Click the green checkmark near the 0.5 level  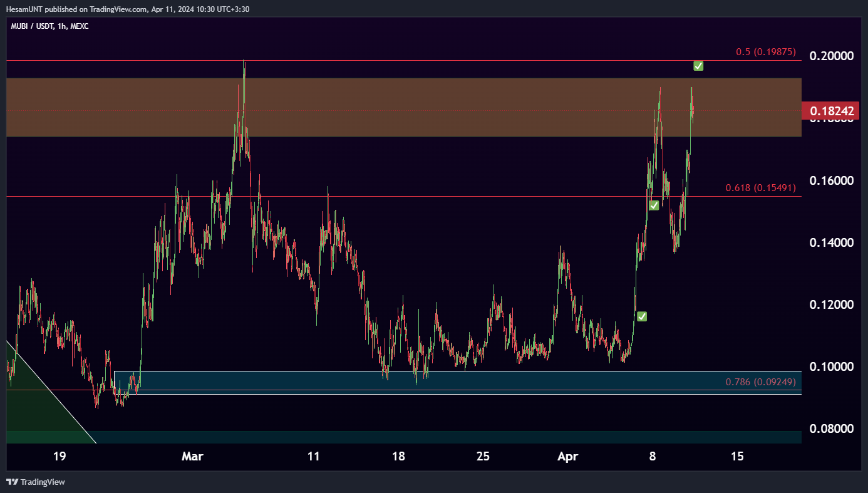click(698, 66)
